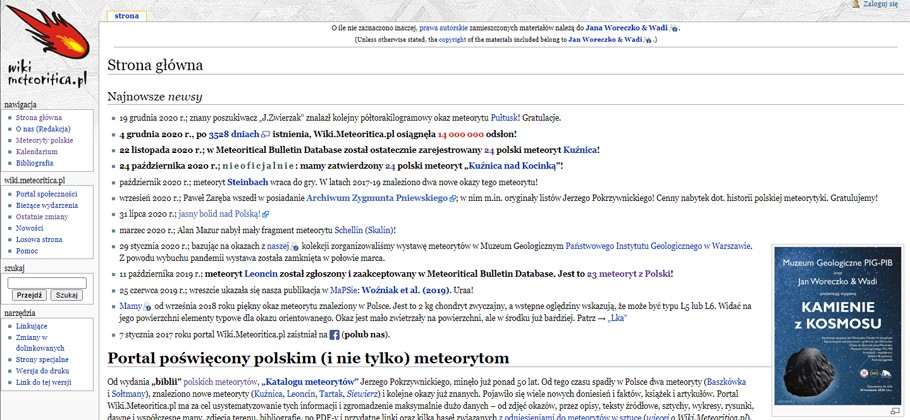The height and width of the screenshot is (420, 910).
Task: Click the Facebook icon in the 2017 news item
Action: 334,335
